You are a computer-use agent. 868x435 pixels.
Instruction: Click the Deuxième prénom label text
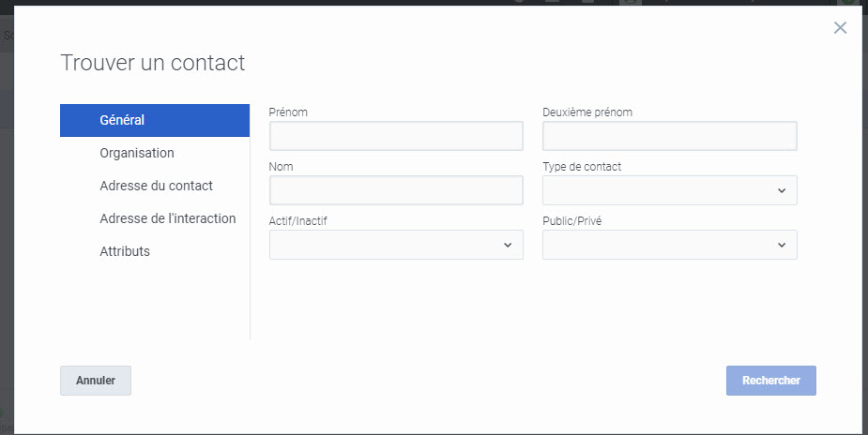(x=587, y=112)
